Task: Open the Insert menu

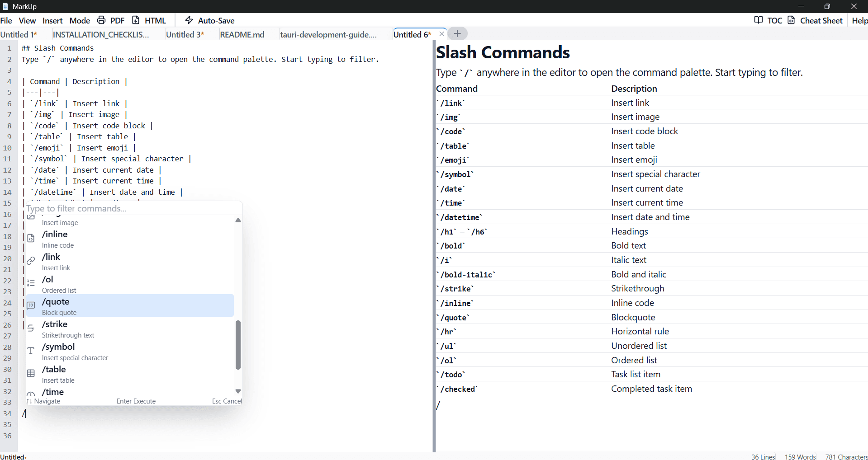Action: pyautogui.click(x=52, y=20)
